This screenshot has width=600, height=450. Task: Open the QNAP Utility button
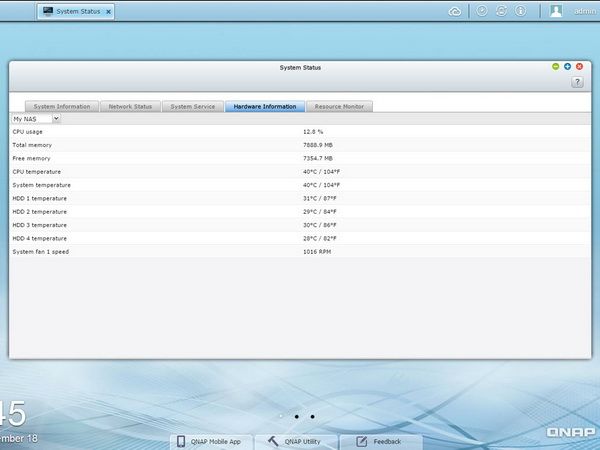point(296,442)
